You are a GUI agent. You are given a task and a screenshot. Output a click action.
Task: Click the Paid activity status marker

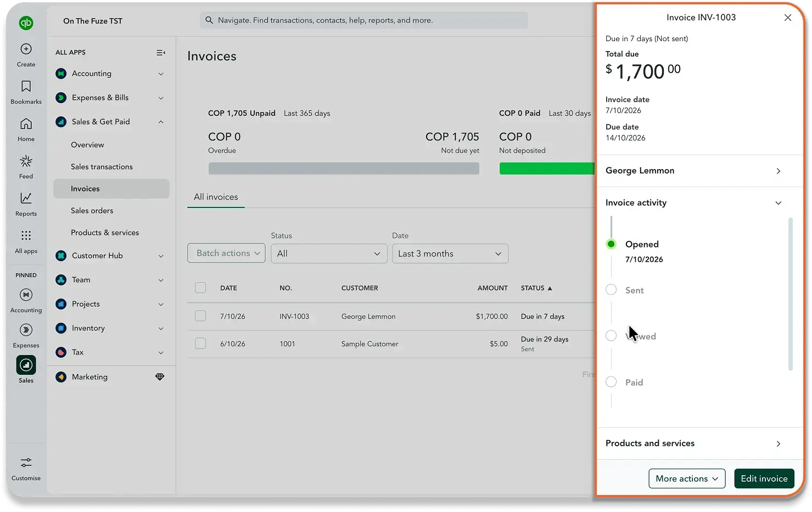coord(611,382)
